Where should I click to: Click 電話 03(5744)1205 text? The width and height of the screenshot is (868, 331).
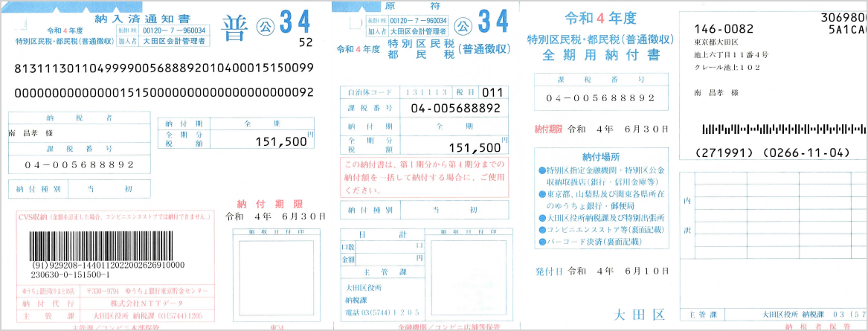pos(382,312)
